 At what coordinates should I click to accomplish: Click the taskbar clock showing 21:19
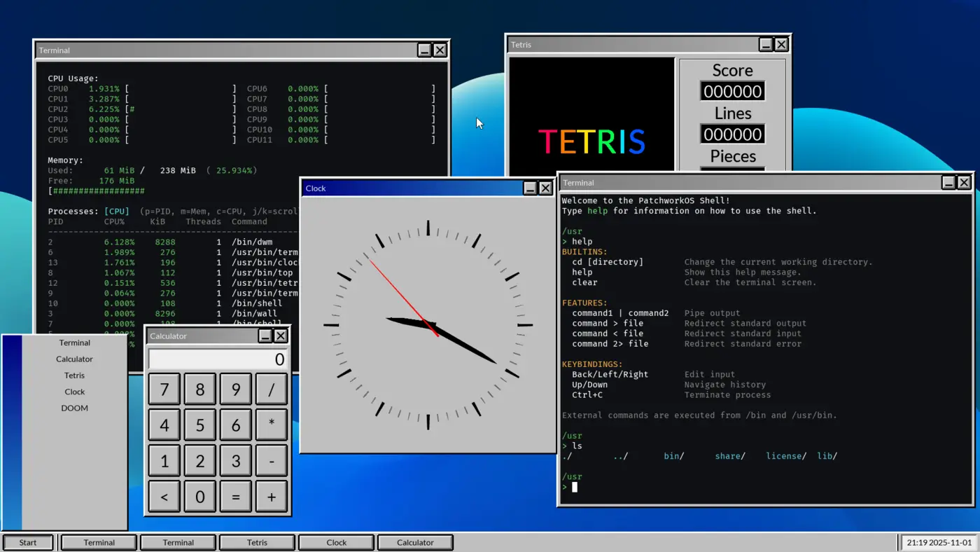[938, 541]
